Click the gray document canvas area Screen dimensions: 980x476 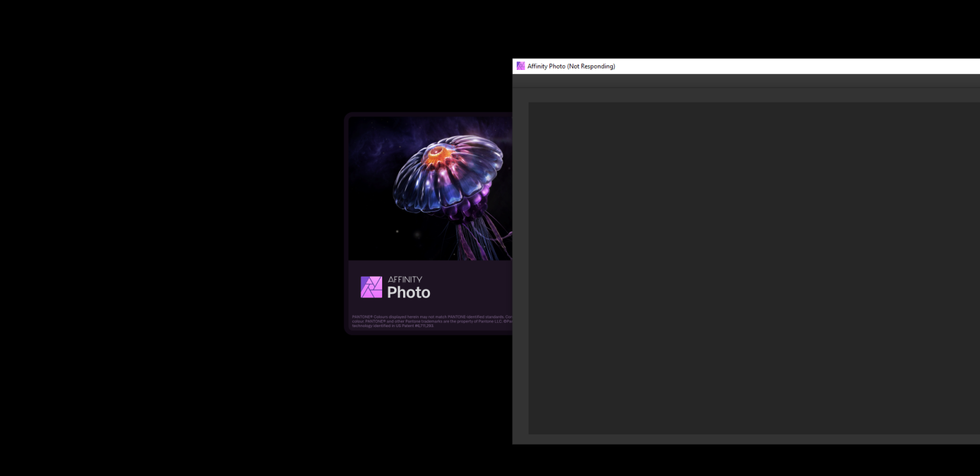tap(751, 268)
